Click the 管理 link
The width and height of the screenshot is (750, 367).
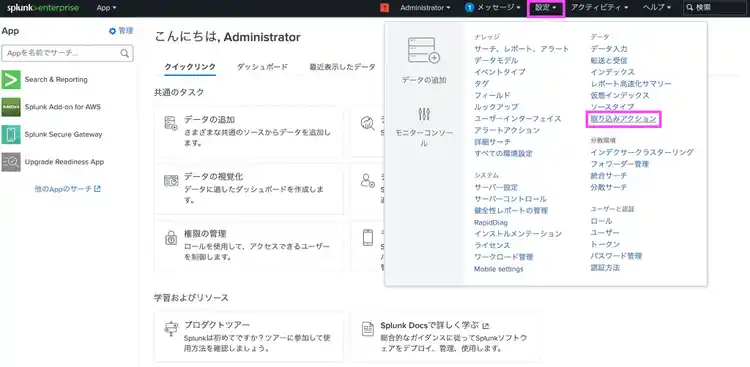click(125, 31)
